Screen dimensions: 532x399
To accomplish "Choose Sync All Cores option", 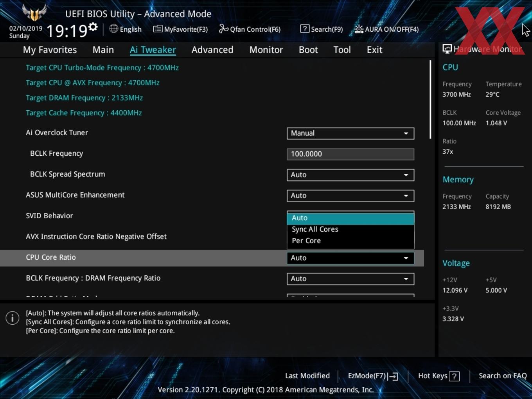I will (x=350, y=229).
